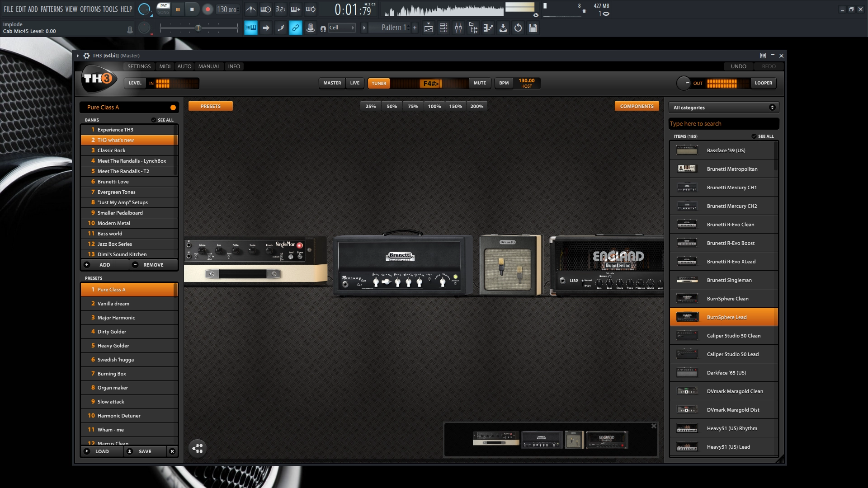Switch to the SETTINGS tab in TH3
868x488 pixels.
pos(139,66)
